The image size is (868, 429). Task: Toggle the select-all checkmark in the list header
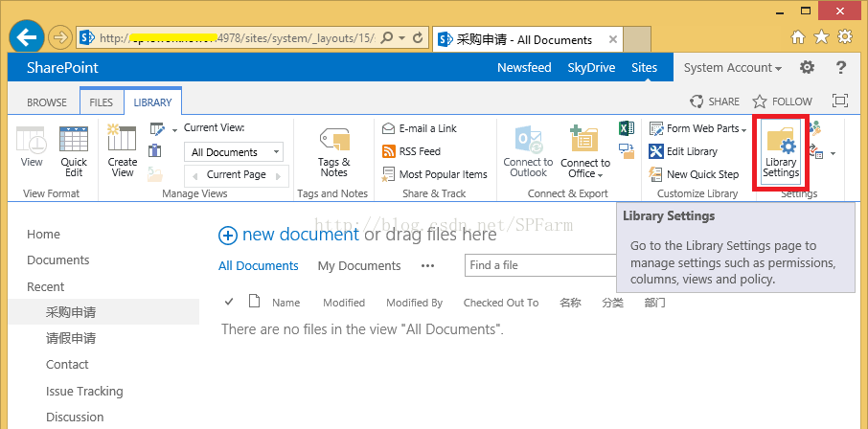(229, 302)
